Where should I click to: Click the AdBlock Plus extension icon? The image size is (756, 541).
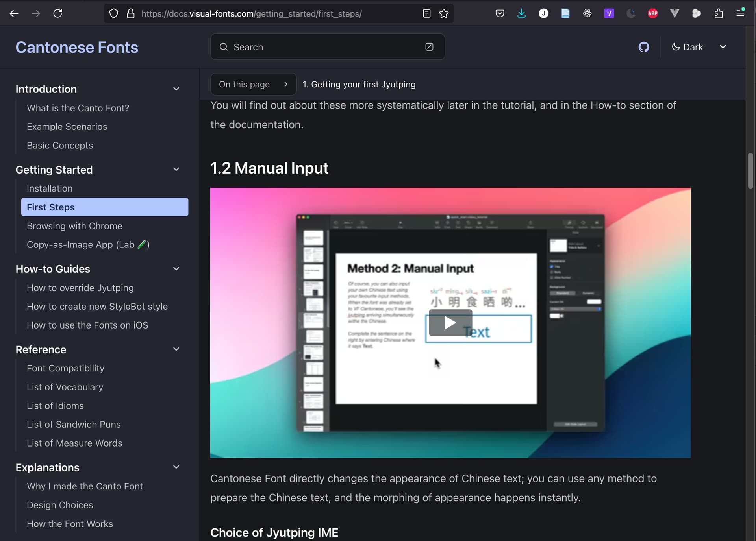point(652,13)
